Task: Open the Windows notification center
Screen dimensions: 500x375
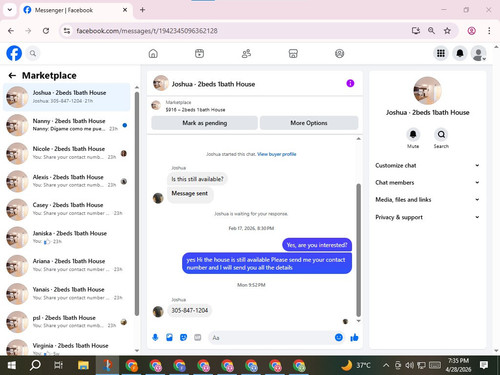Action: pos(484,365)
